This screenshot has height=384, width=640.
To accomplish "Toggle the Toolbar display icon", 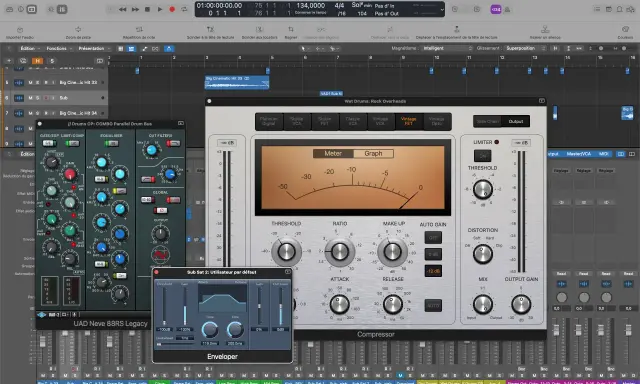I will pyautogui.click(x=31, y=9).
